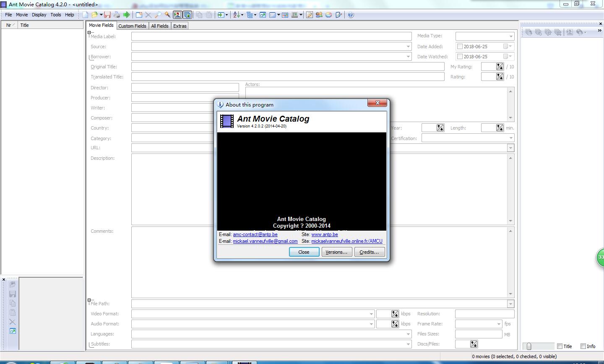
Task: Open the Tools menu
Action: pos(56,15)
